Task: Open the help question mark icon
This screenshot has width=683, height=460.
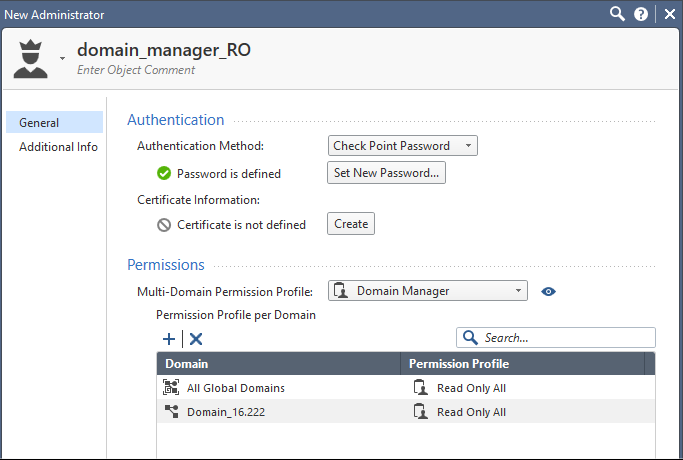Action: (641, 14)
